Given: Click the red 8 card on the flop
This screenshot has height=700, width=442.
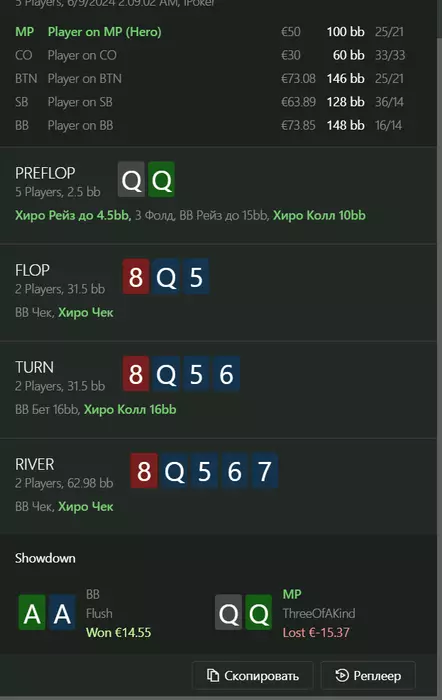Looking at the screenshot, I should tap(136, 276).
